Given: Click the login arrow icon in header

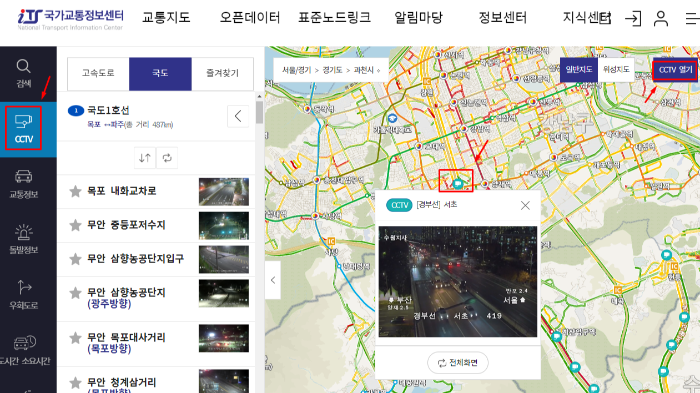Looking at the screenshot, I should pos(633,19).
